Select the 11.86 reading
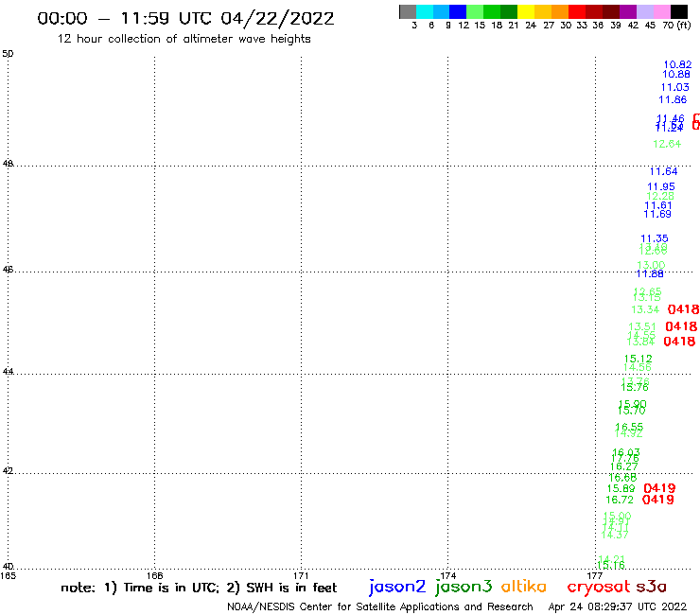The height and width of the screenshot is (615, 700). tap(673, 99)
